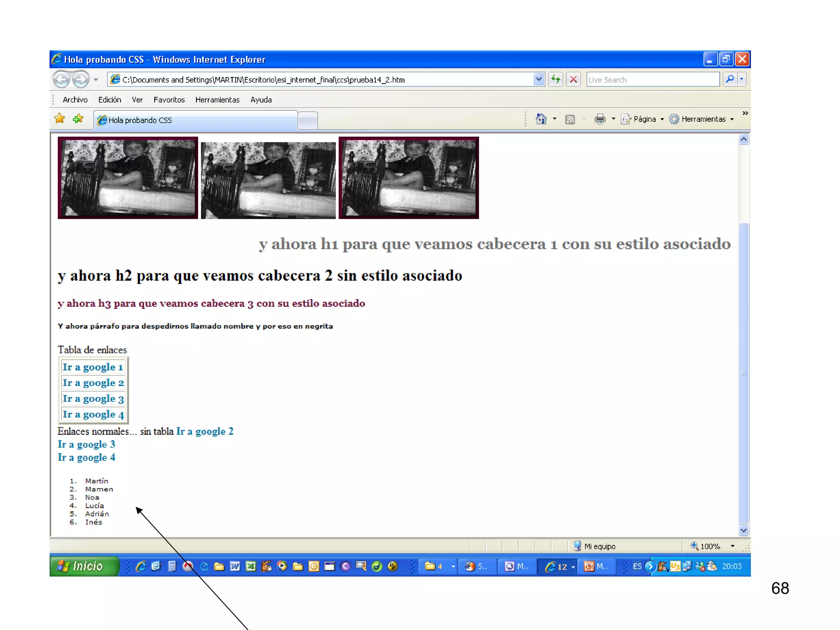Open the Archivo menu
This screenshot has width=840, height=630.
[x=75, y=100]
